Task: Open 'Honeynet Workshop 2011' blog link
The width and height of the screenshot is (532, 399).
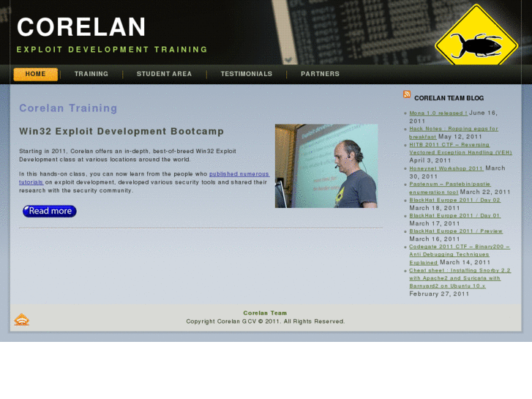Action: 446,168
